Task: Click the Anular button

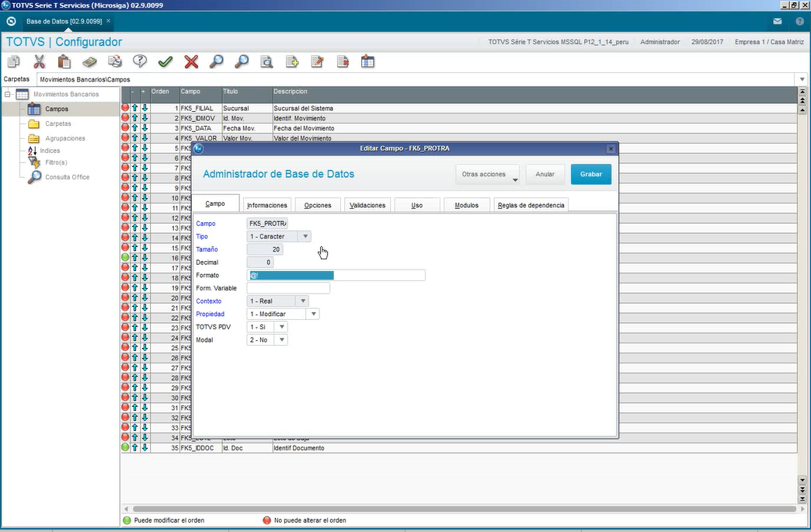Action: (x=545, y=175)
